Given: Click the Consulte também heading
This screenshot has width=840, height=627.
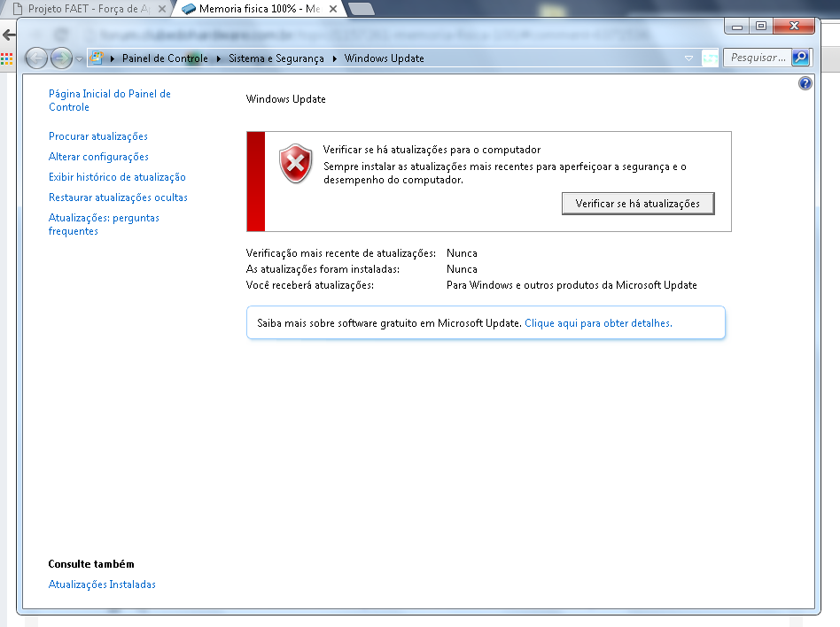Looking at the screenshot, I should click(x=91, y=564).
